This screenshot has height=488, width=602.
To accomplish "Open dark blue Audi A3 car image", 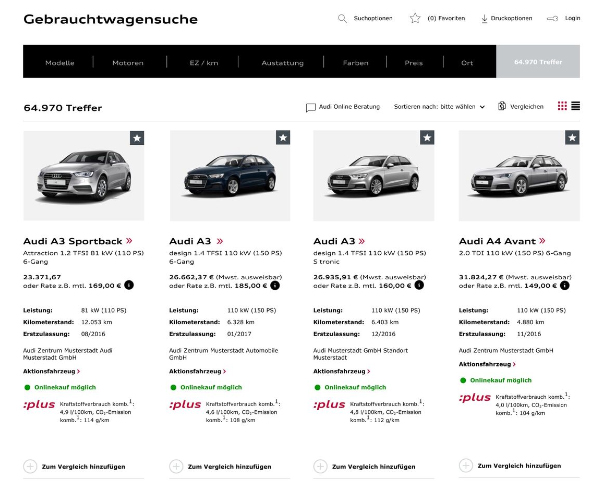I will 230,176.
